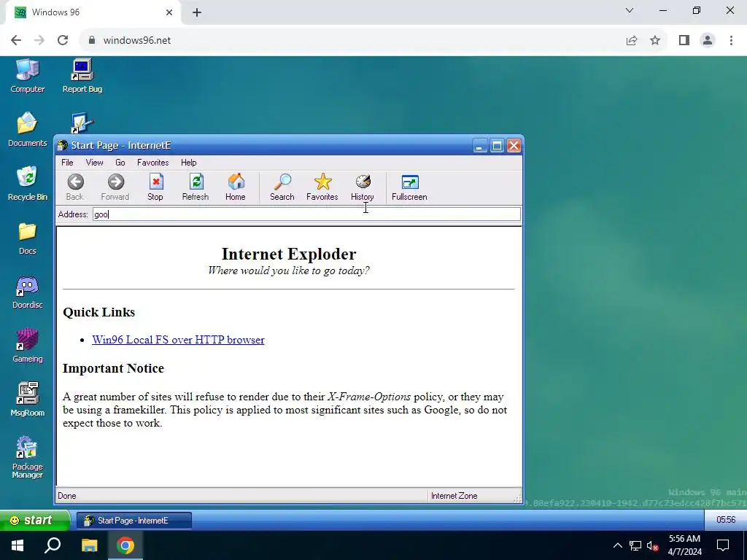Click Internet Zone in status bar
This screenshot has height=560, width=747.
pos(454,496)
